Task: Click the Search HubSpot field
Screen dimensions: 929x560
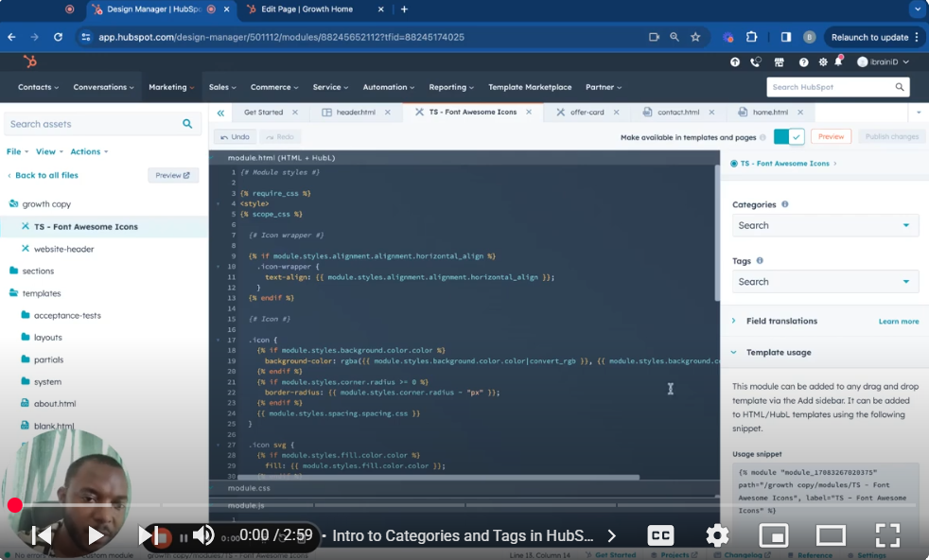Action: coord(838,87)
